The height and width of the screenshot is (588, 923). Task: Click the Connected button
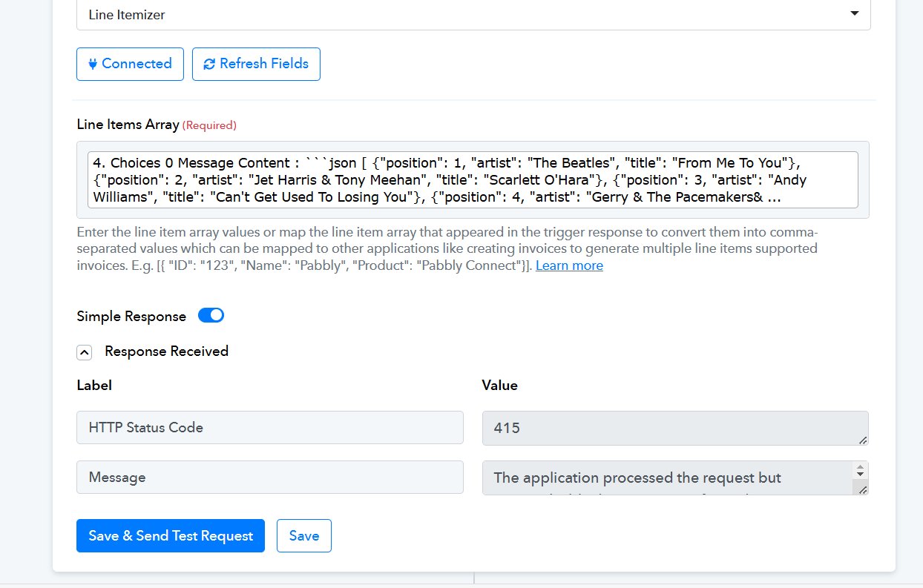click(130, 64)
